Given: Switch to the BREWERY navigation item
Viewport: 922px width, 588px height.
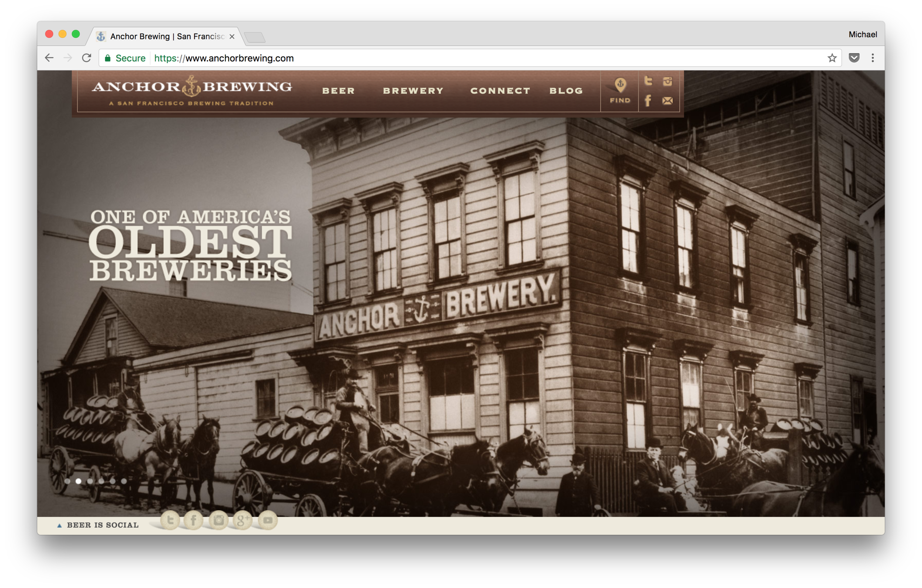Looking at the screenshot, I should pyautogui.click(x=413, y=91).
